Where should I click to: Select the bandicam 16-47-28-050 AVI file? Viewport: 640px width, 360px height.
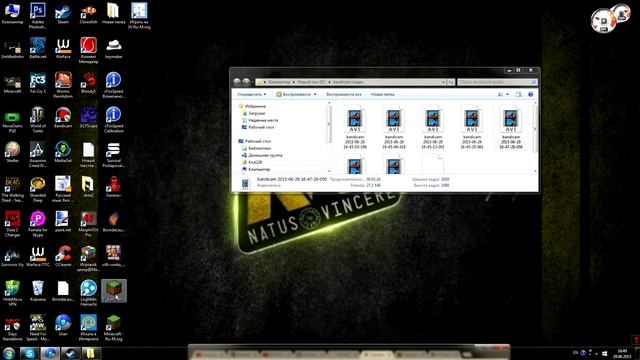pyautogui.click(x=511, y=127)
